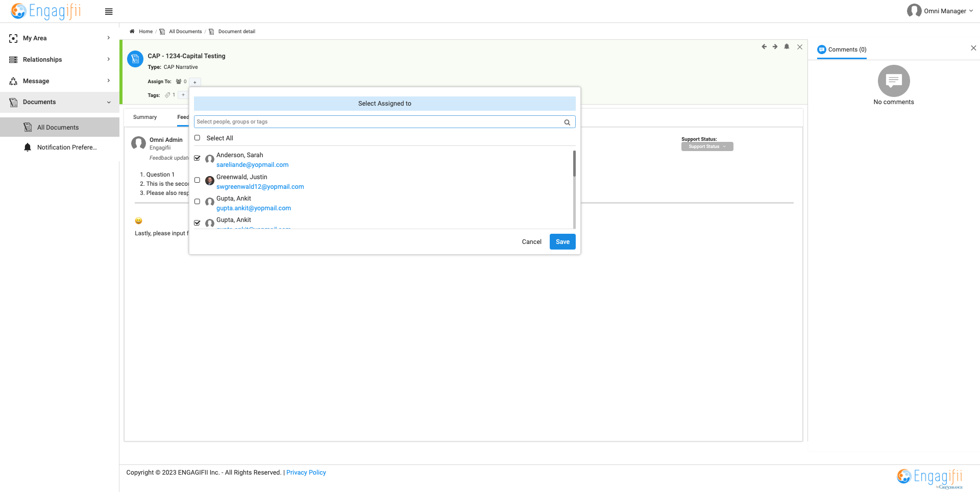Expand My Area sidebar menu
This screenshot has height=493, width=980.
click(x=60, y=38)
